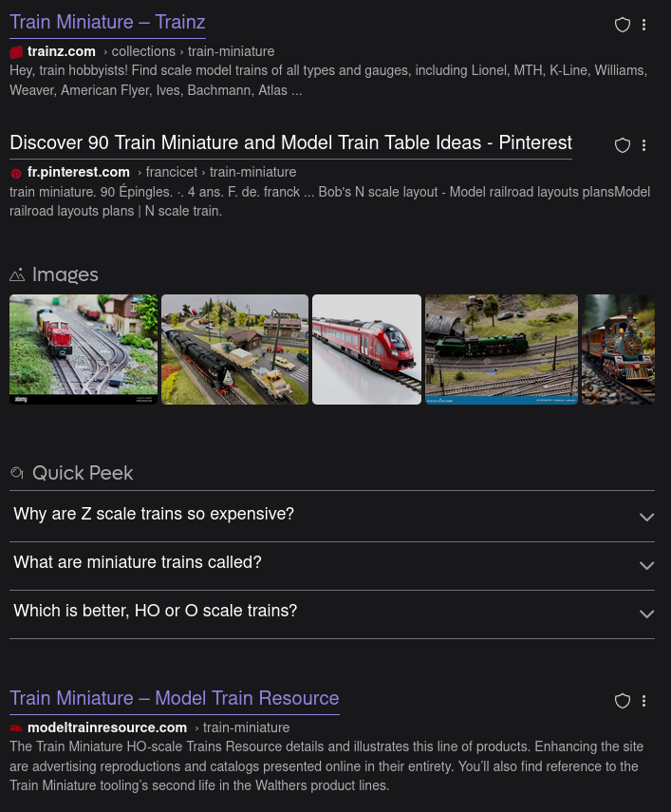Open the "Train Miniature – Trainz" result link
This screenshot has width=671, height=812.
107,22
